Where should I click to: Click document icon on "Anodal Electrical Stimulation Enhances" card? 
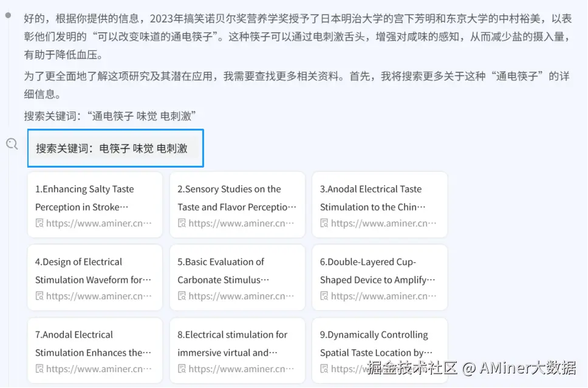tap(40, 369)
